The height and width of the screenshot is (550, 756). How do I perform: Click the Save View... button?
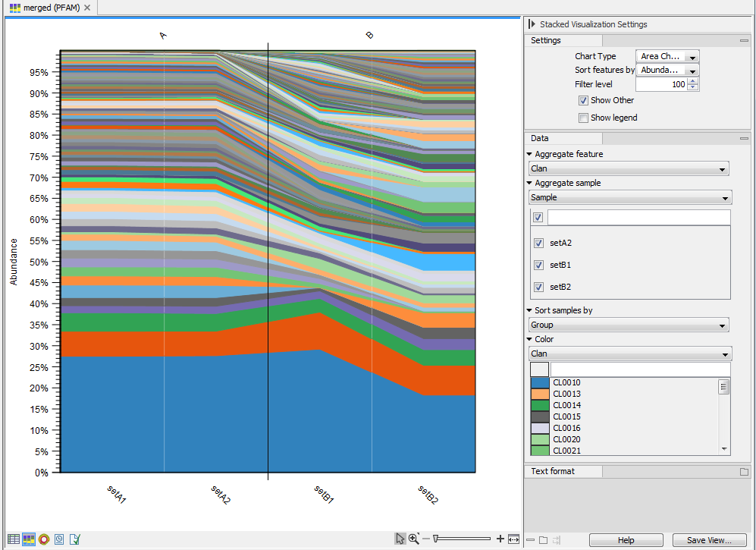tap(709, 540)
